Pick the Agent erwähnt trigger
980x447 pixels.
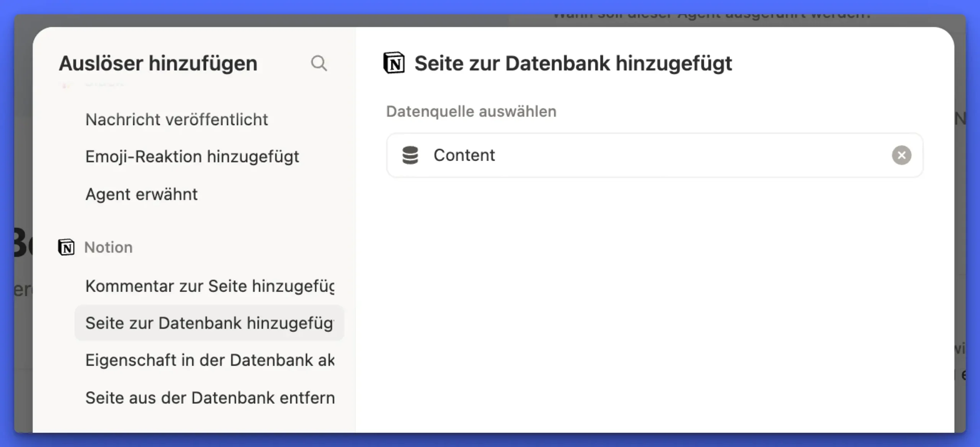[141, 194]
